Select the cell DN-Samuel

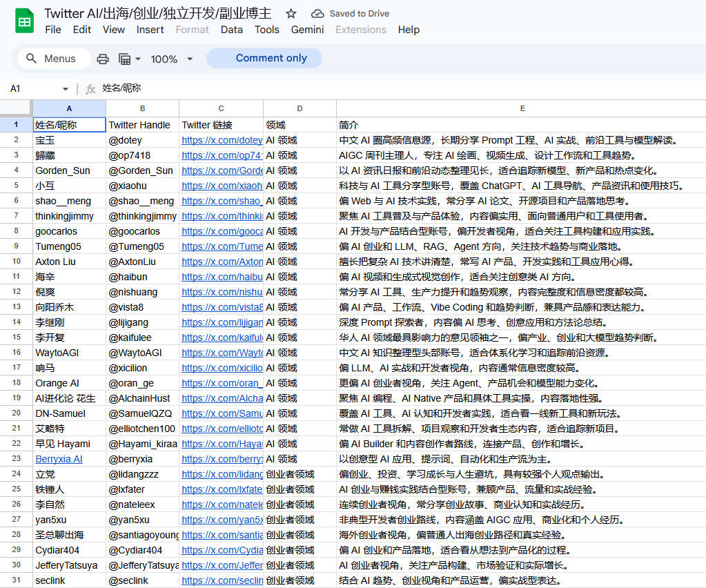pos(69,413)
